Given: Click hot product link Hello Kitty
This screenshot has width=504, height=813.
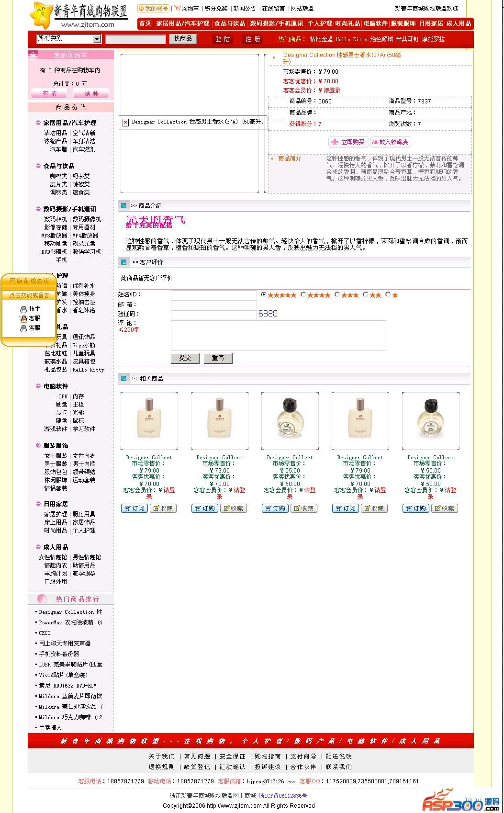Looking at the screenshot, I should [x=351, y=39].
